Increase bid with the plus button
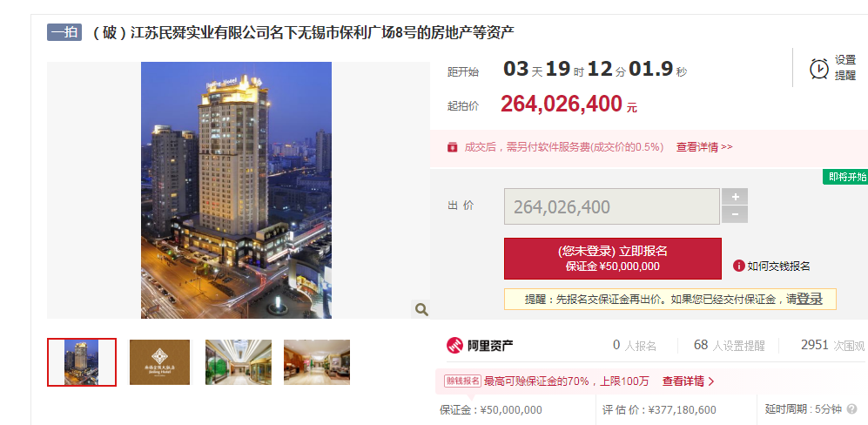 click(x=735, y=197)
